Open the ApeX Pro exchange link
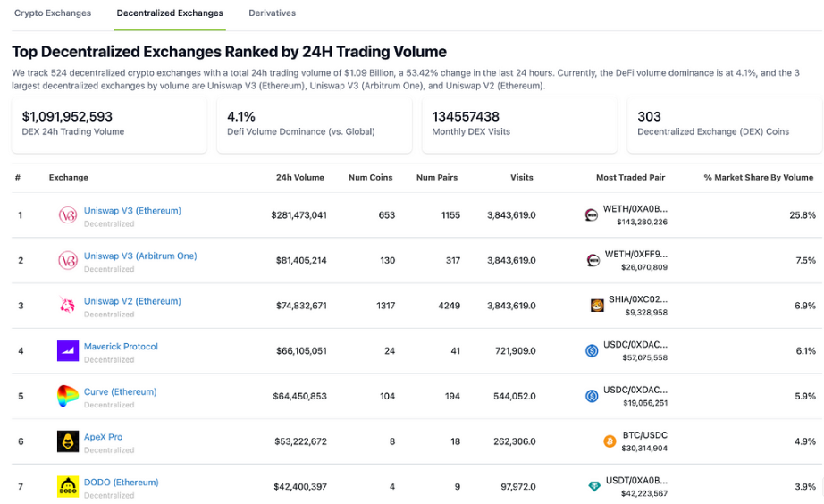This screenshot has width=824, height=504. pyautogui.click(x=103, y=437)
